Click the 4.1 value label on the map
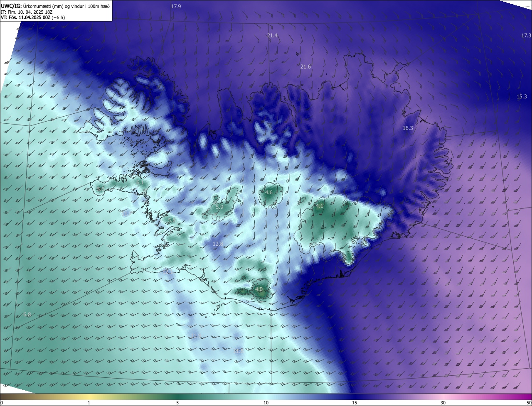Screen dimensions: 532x406 pos(319,206)
